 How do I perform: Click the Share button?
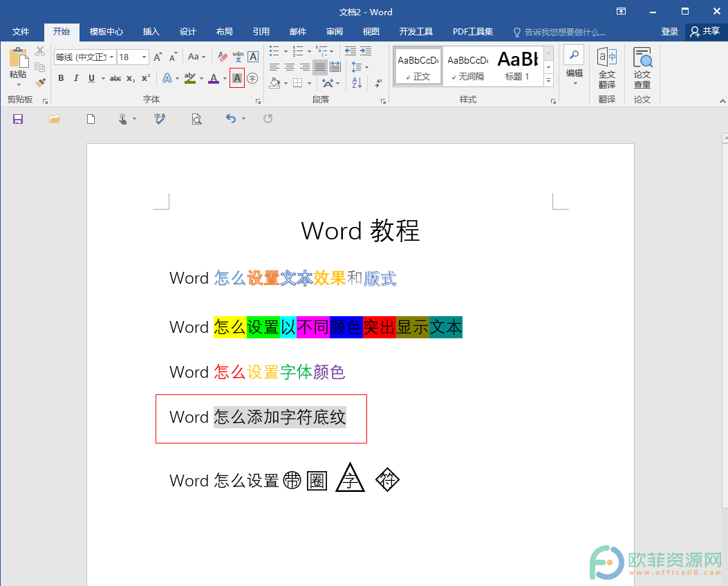[x=704, y=32]
